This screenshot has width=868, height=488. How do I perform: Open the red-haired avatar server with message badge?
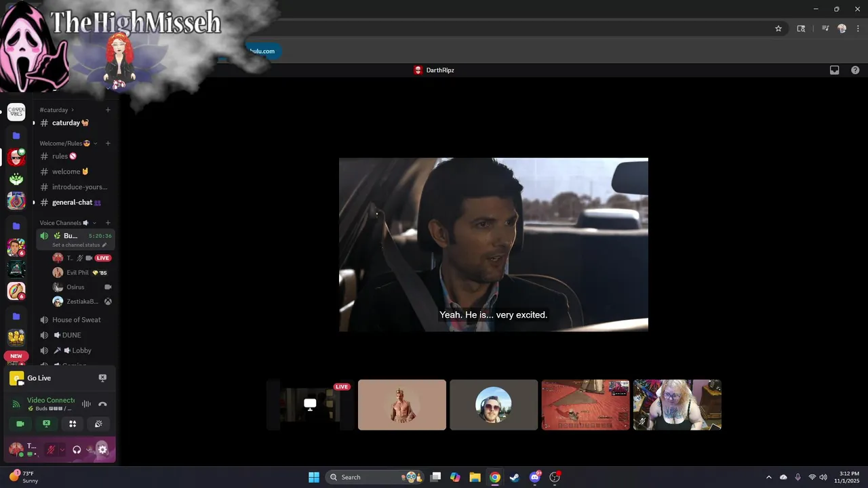point(16,157)
